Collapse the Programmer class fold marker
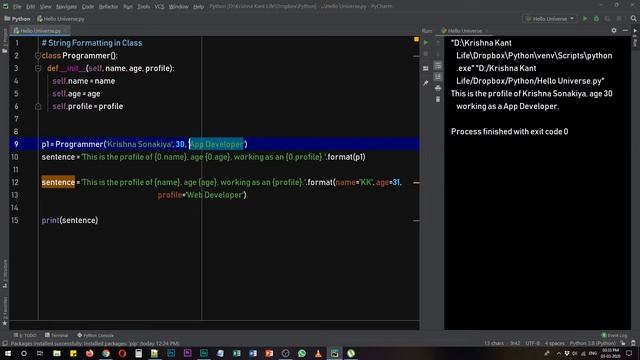Viewport: 640px width, 360px height. click(38, 56)
